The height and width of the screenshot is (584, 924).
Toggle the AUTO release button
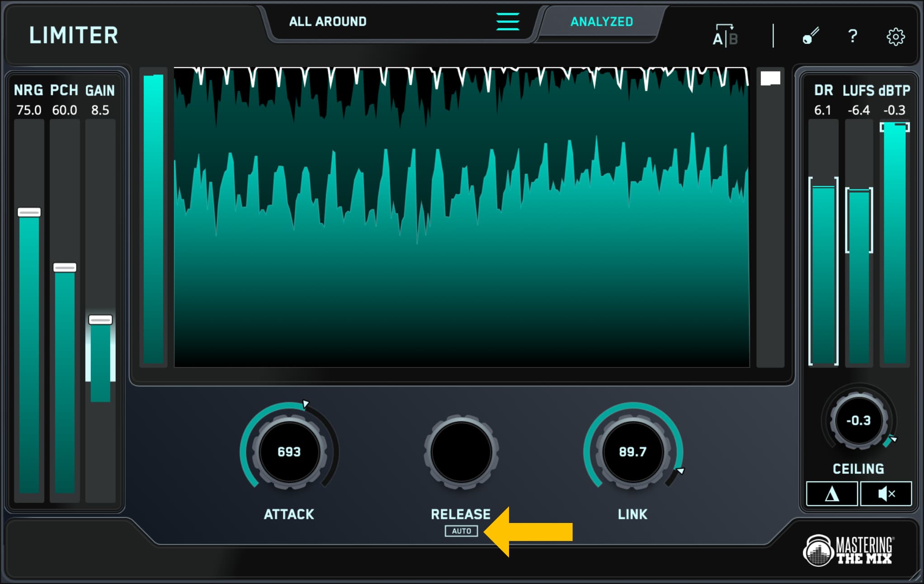click(x=461, y=531)
